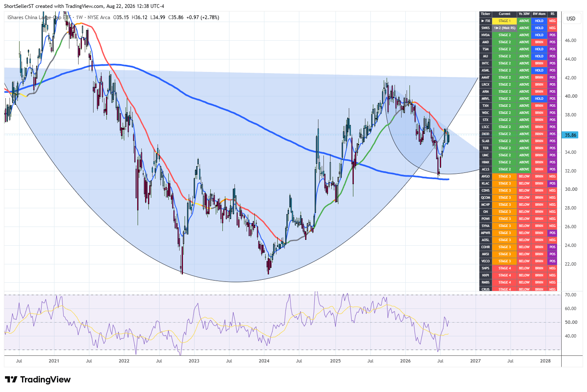The height and width of the screenshot is (392, 587).
Task: Click the AVGO ticker cell
Action: pyautogui.click(x=486, y=176)
